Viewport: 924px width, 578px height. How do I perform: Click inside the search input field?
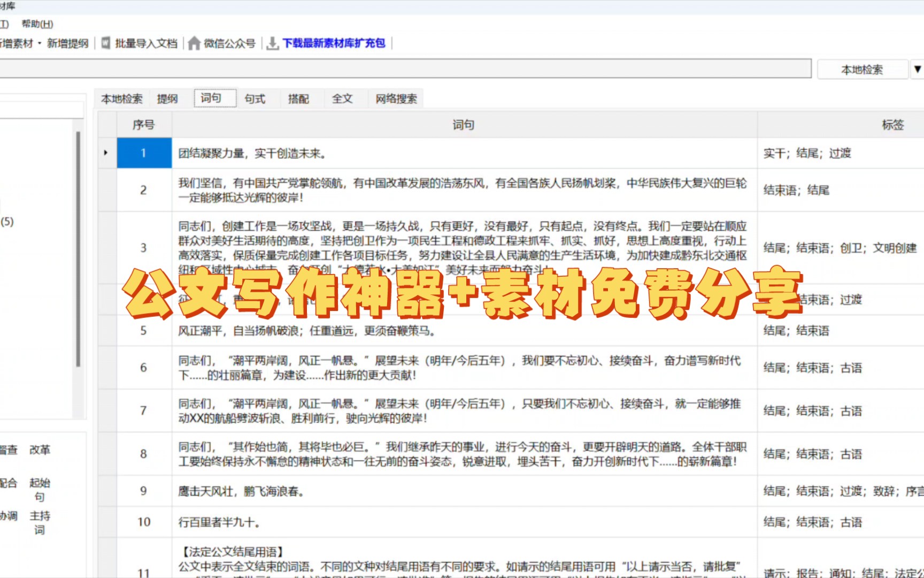(405, 69)
